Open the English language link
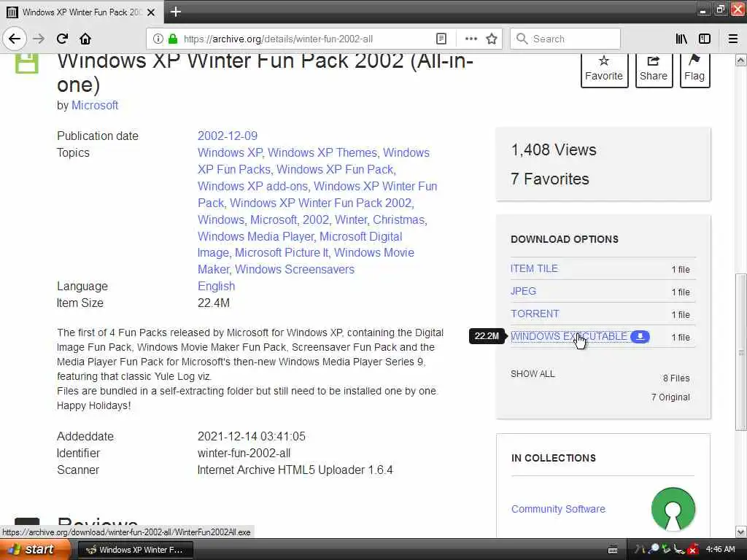Viewport: 747px width, 560px height. tap(216, 286)
